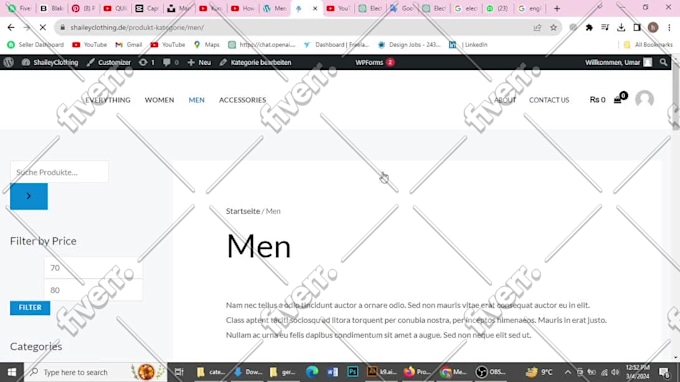Share this page via the address bar share icon

click(537, 27)
